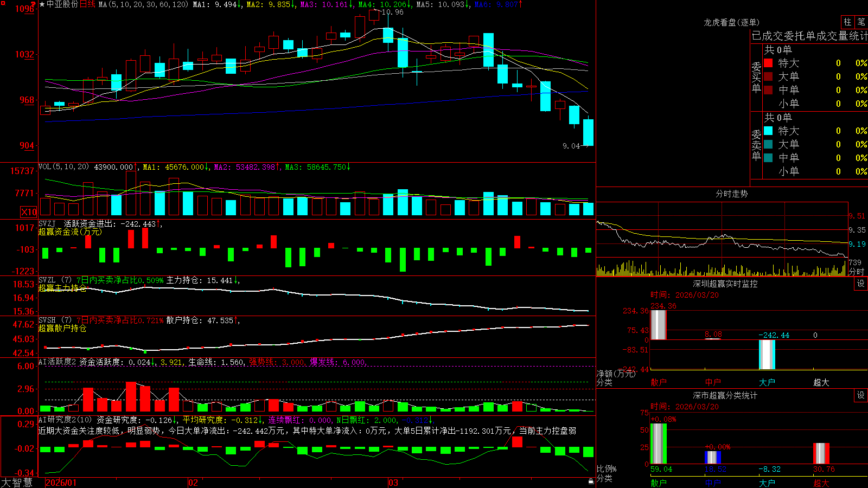Viewport: 868px width, 488px height.
Task: Click the VOL(5,10,20) indicator label
Action: point(63,167)
